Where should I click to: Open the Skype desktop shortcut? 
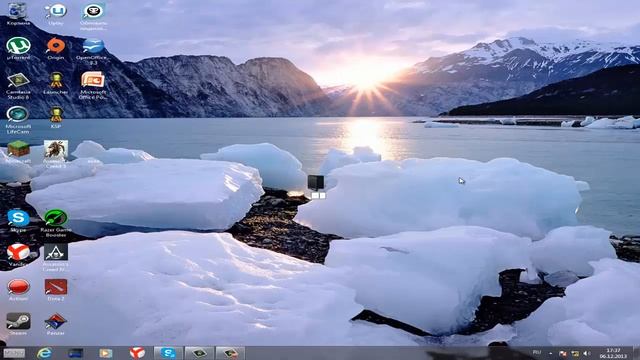tap(18, 221)
